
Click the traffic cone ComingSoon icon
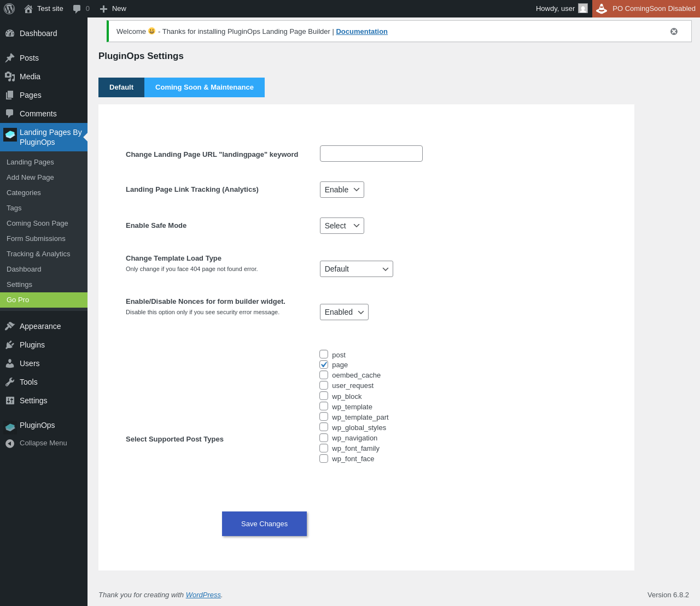[x=602, y=9]
